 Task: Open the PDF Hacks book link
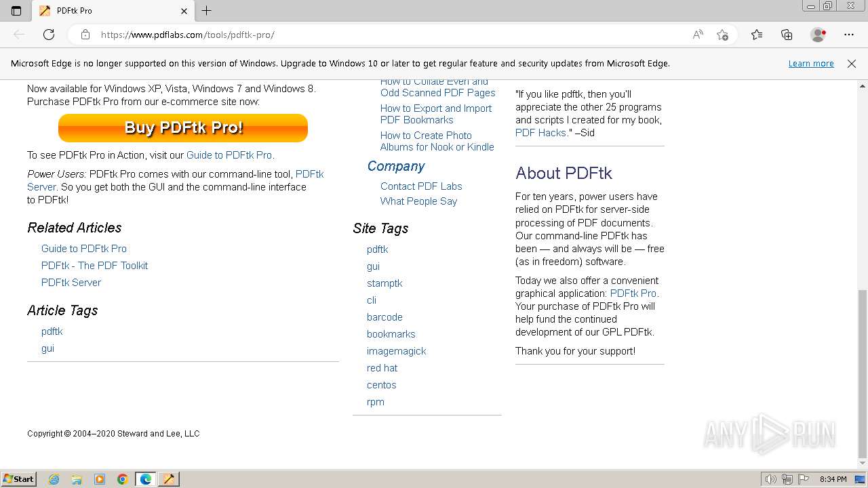[540, 133]
